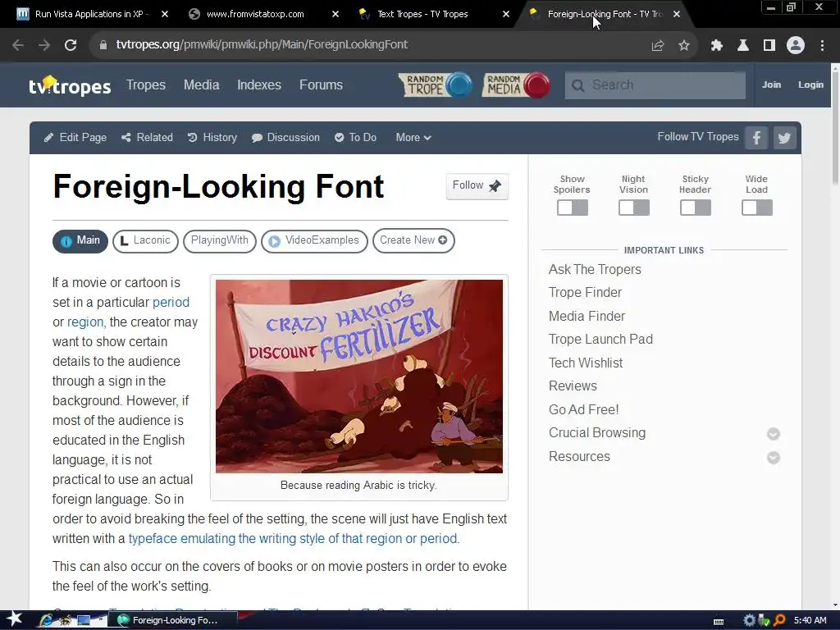Open the Laconic subpage
840x630 pixels.
(x=145, y=240)
